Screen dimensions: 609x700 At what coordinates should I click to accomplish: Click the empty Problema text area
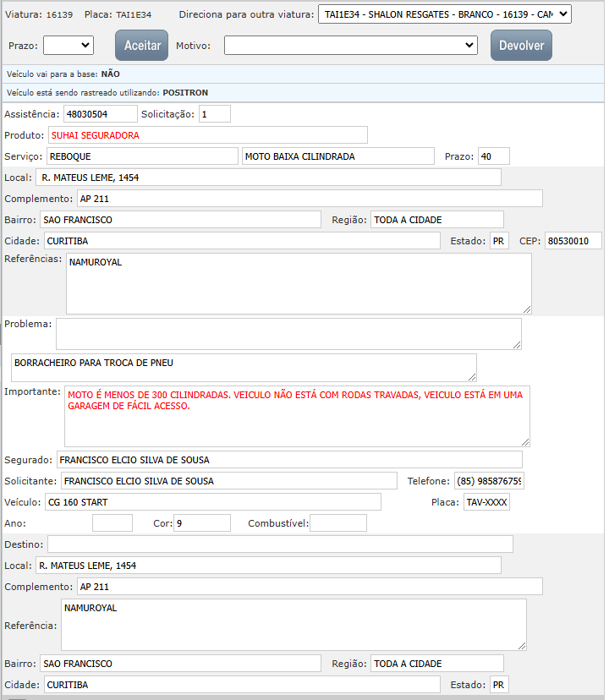coord(288,333)
